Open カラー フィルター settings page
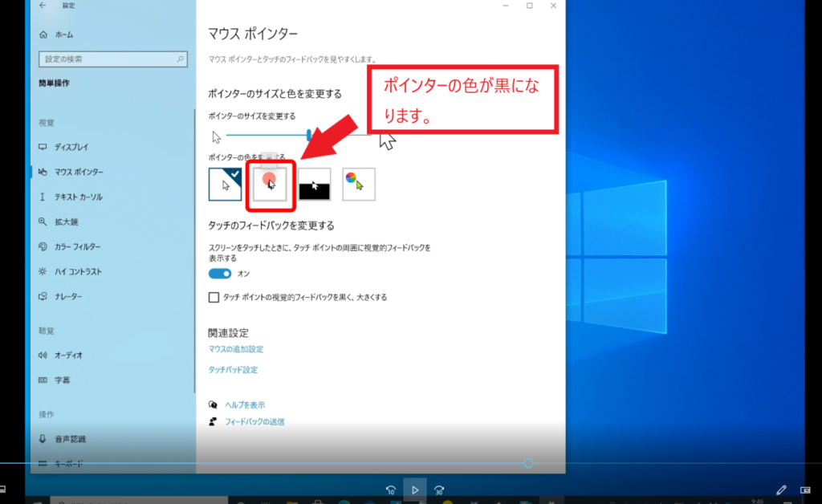The width and height of the screenshot is (822, 504). tap(77, 247)
